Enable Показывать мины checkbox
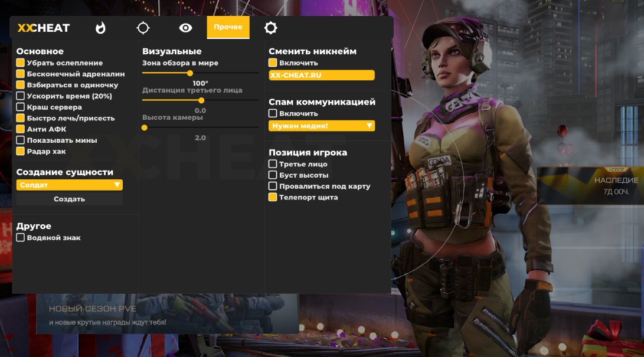The height and width of the screenshot is (357, 644). pos(20,140)
